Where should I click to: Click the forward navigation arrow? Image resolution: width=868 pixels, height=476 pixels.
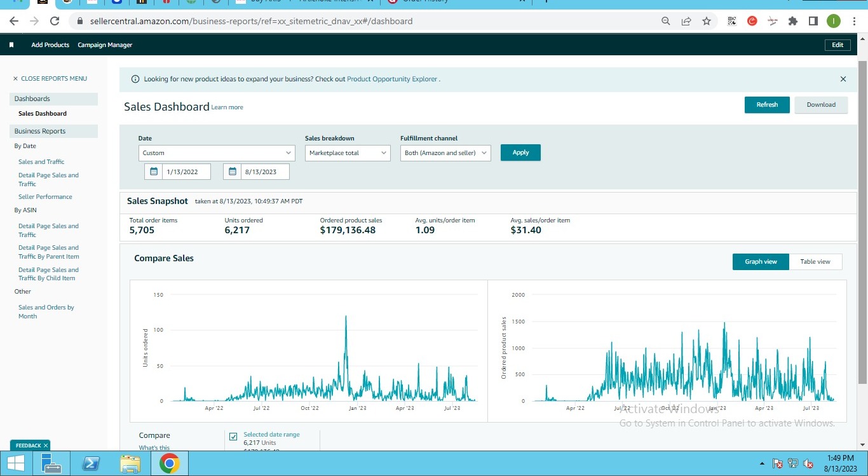[x=34, y=21]
